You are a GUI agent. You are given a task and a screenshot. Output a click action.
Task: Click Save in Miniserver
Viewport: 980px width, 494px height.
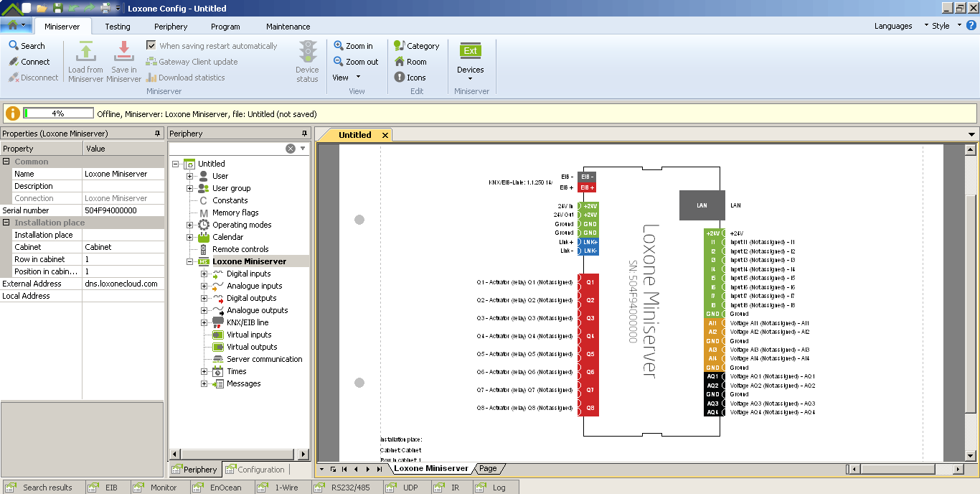[x=124, y=62]
